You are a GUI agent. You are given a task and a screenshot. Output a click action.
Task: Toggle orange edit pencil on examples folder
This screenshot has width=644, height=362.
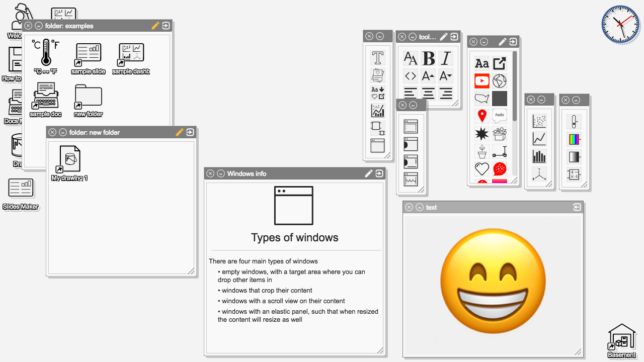tap(155, 26)
